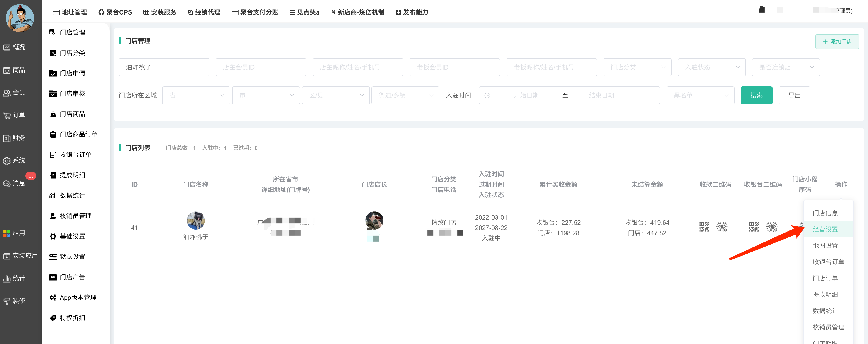Select 经营设置 in the operations menu
The height and width of the screenshot is (344, 868).
(x=825, y=229)
